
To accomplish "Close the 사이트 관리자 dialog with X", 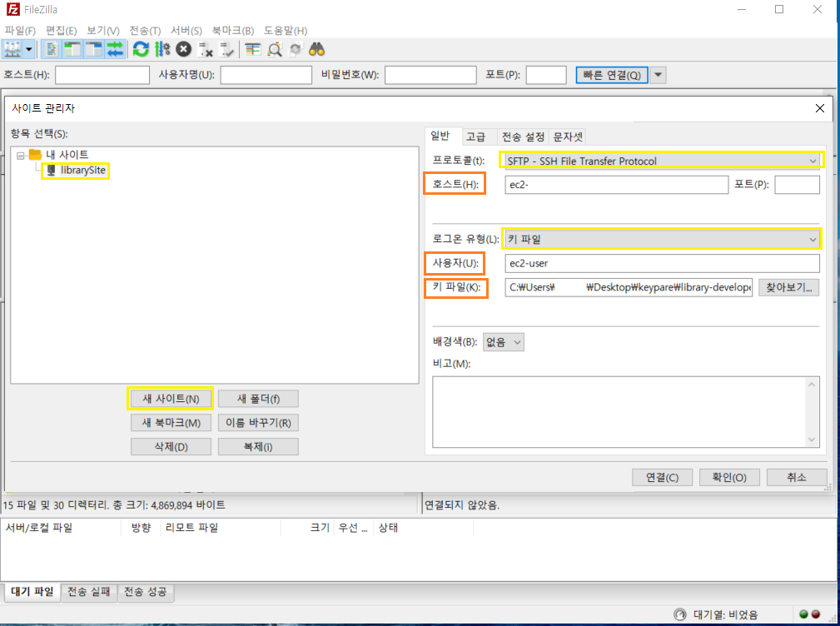I will click(x=820, y=108).
